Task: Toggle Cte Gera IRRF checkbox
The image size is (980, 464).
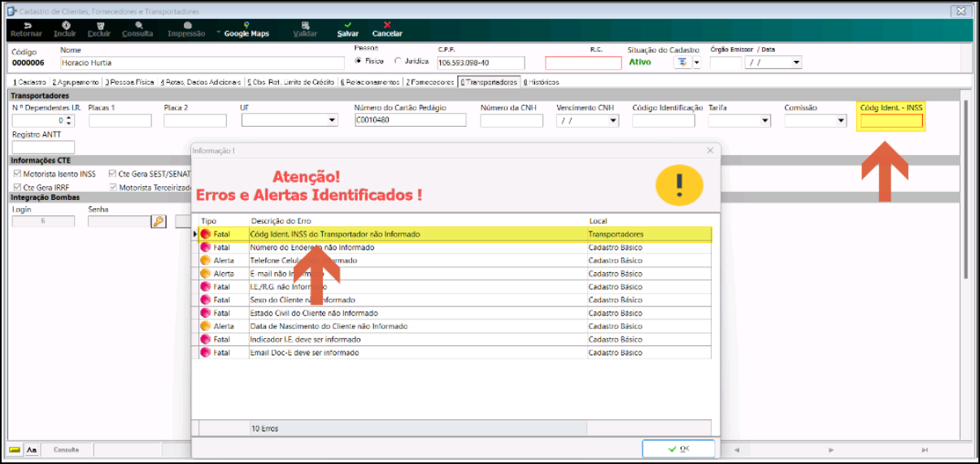Action: click(16, 187)
